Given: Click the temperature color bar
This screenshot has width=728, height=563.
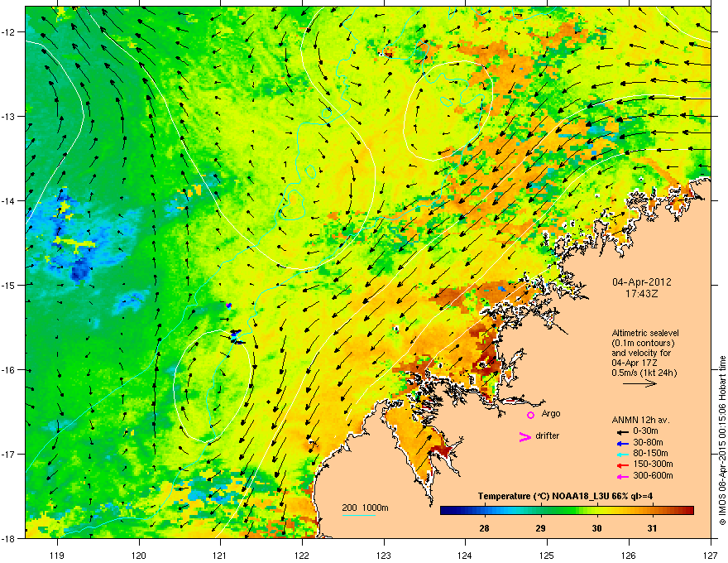Looking at the screenshot, I should 567,511.
